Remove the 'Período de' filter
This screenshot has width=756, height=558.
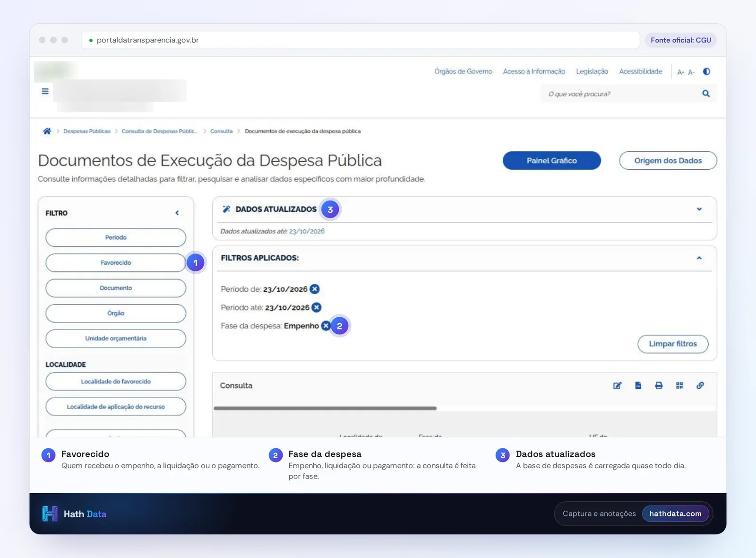point(315,289)
